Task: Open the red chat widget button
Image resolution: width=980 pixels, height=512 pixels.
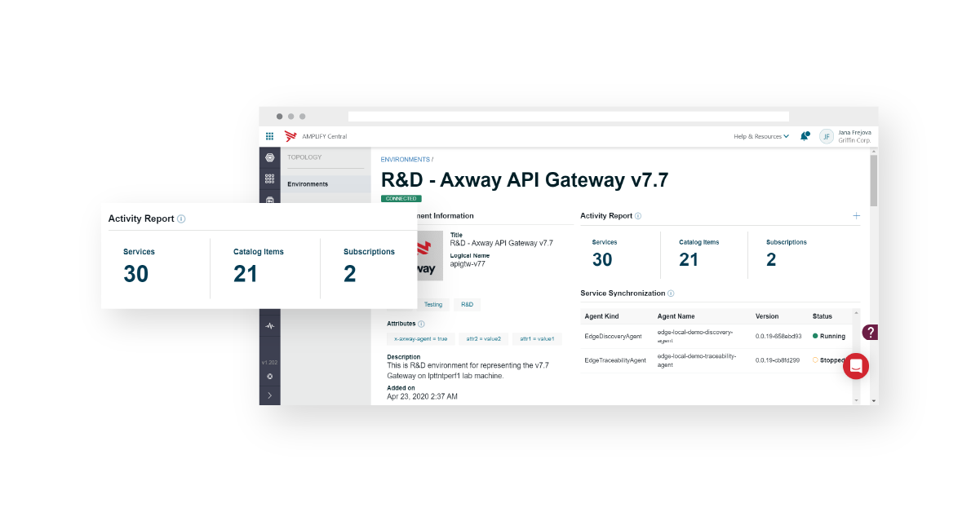Action: click(856, 366)
